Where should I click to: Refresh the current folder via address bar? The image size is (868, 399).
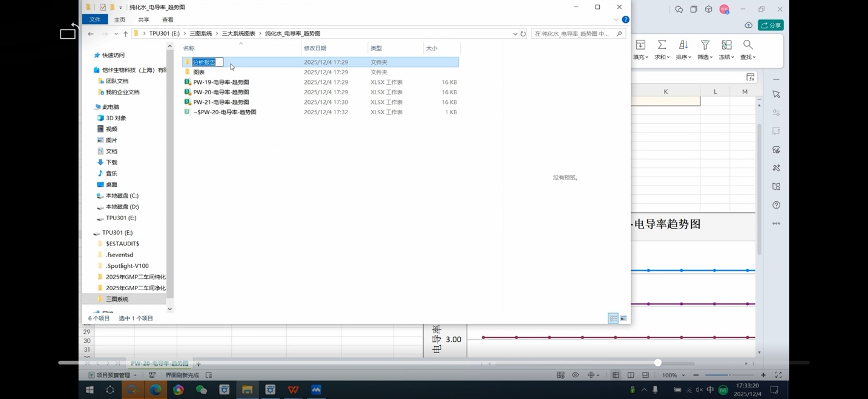[523, 34]
